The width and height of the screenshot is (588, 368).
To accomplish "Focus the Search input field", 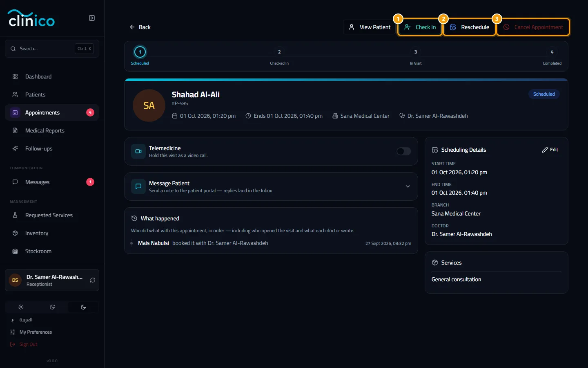I will click(x=52, y=49).
